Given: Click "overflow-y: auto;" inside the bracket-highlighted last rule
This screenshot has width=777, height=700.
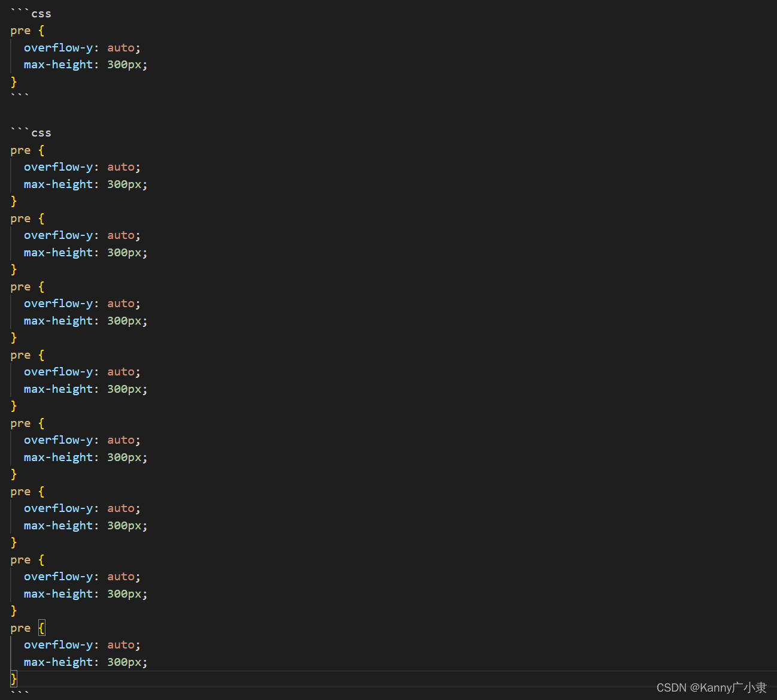Looking at the screenshot, I should 82,645.
